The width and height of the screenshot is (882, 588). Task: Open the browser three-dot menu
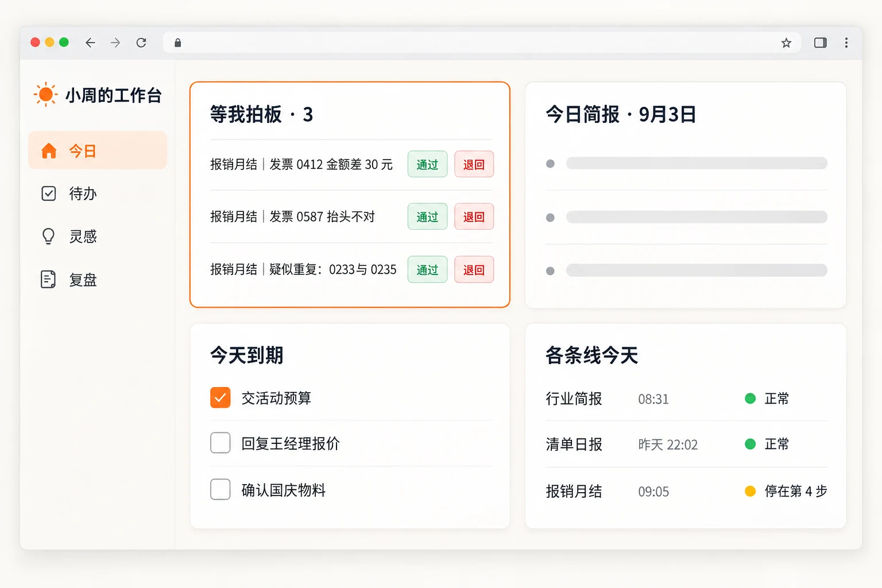click(846, 42)
